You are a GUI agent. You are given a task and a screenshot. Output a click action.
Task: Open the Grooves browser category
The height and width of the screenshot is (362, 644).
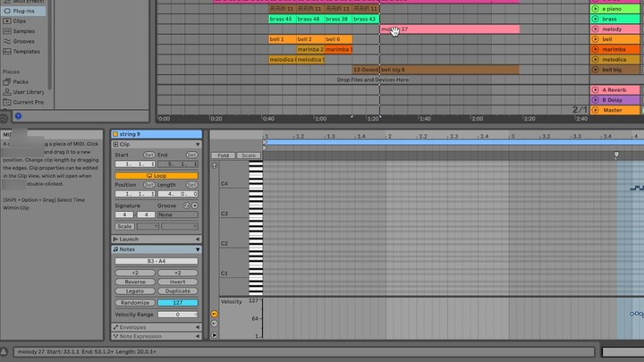coord(23,41)
